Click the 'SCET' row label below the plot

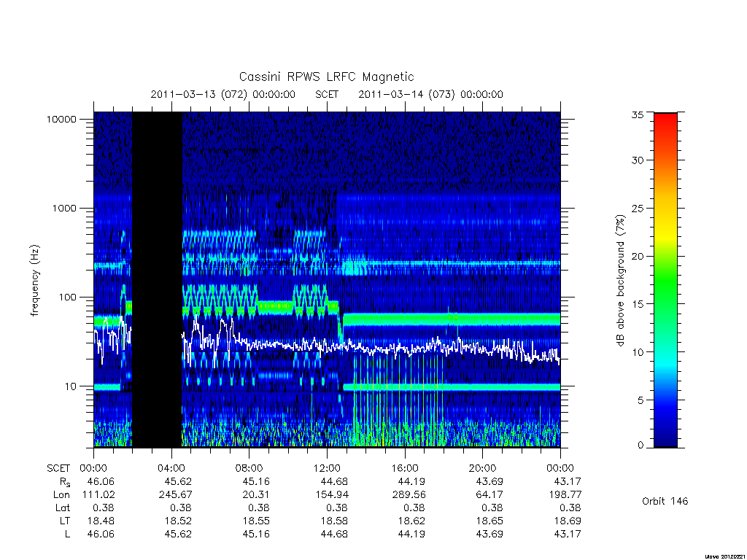coord(58,469)
